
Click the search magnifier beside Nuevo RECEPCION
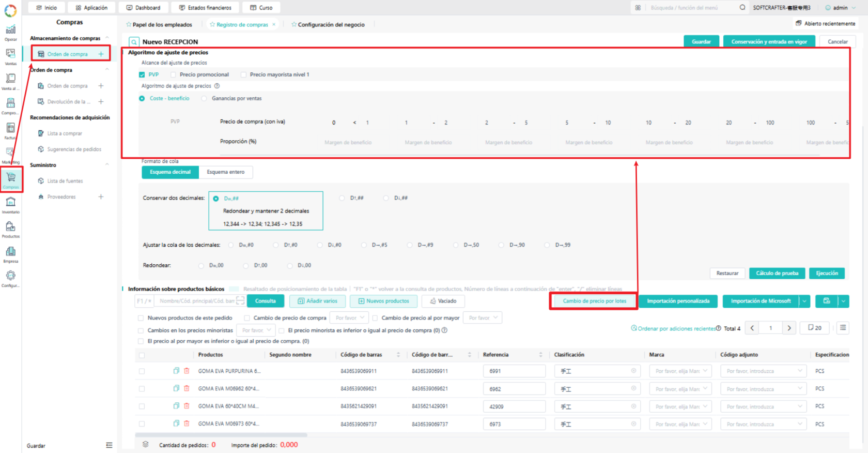point(134,42)
